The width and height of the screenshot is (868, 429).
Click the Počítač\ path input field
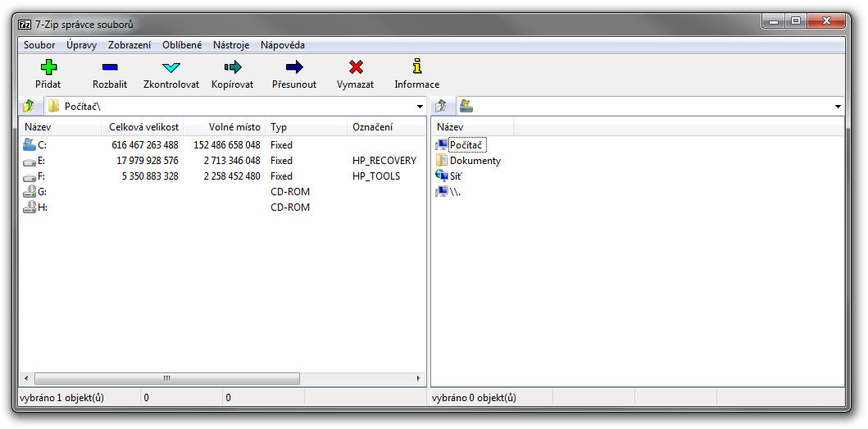coord(237,107)
